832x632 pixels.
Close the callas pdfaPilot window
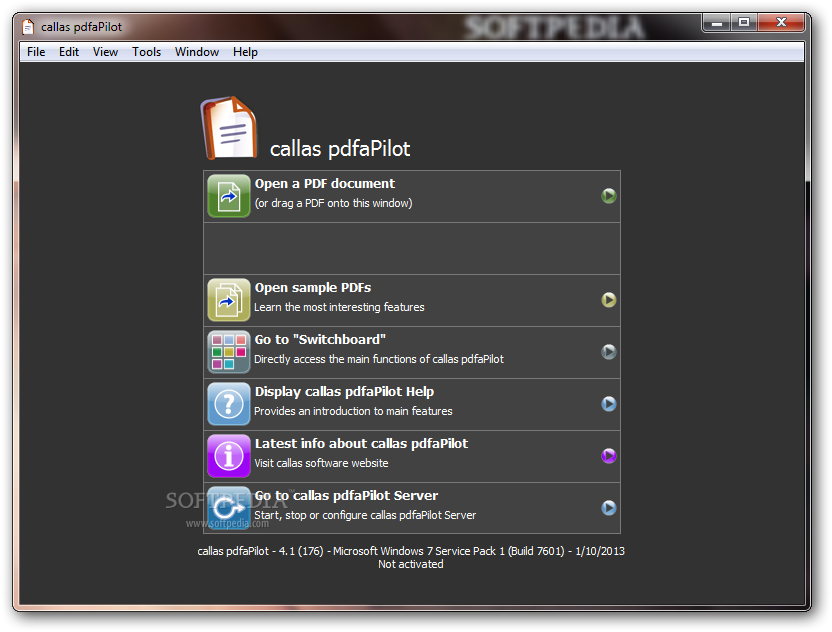click(781, 23)
